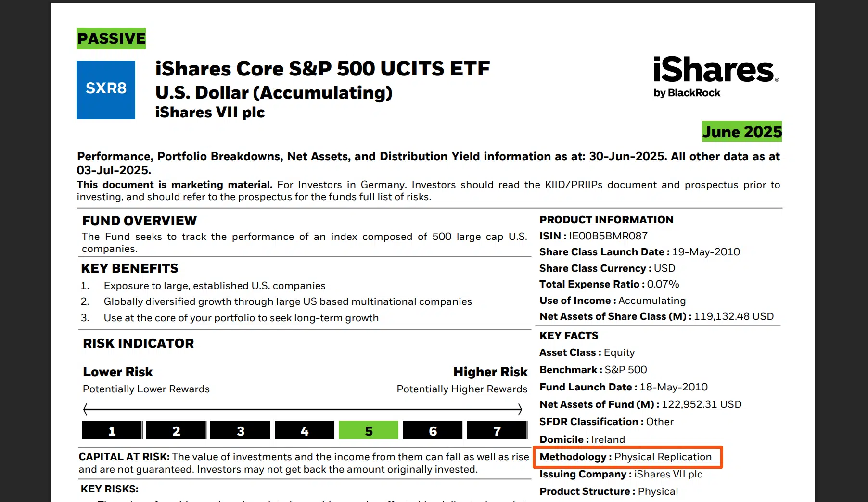The width and height of the screenshot is (868, 502).
Task: Click Product Structure Physical line
Action: [x=609, y=491]
